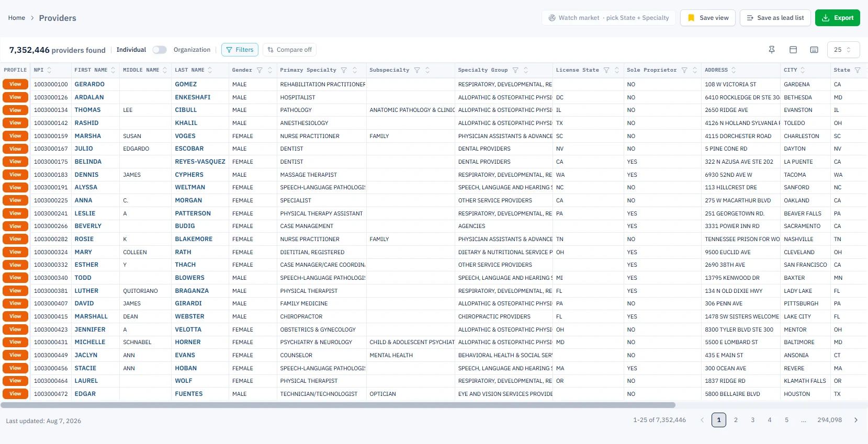Sort the City column
The image size is (868, 444).
click(803, 70)
